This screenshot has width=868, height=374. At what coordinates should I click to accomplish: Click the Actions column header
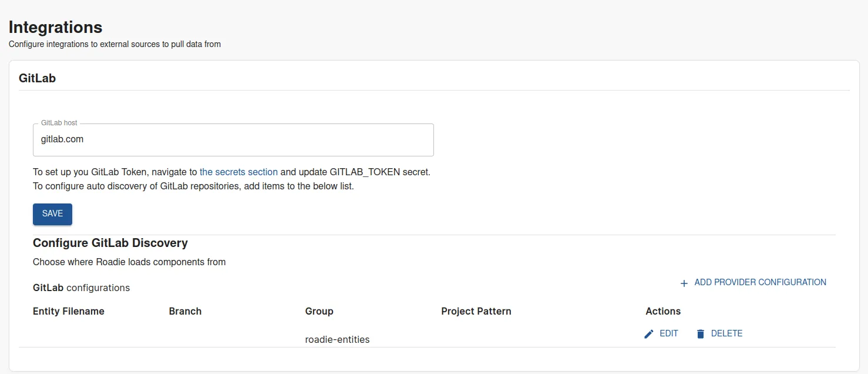[x=662, y=311]
